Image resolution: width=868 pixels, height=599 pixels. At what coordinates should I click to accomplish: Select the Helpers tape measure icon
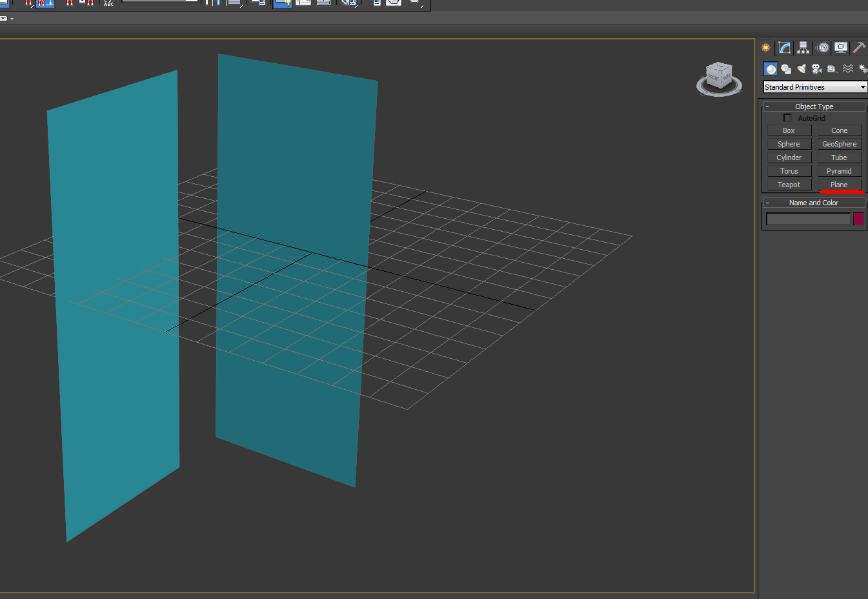pyautogui.click(x=832, y=69)
